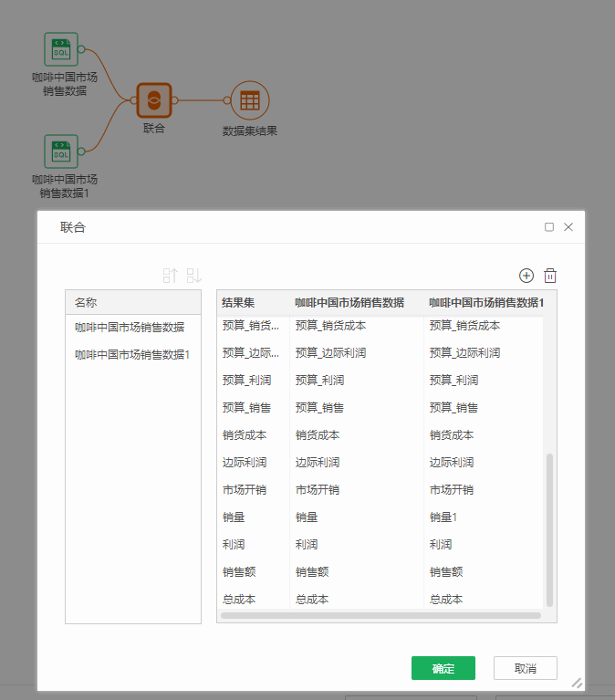Click the horizontal scrollbar under the table
The image size is (615, 700).
[380, 616]
